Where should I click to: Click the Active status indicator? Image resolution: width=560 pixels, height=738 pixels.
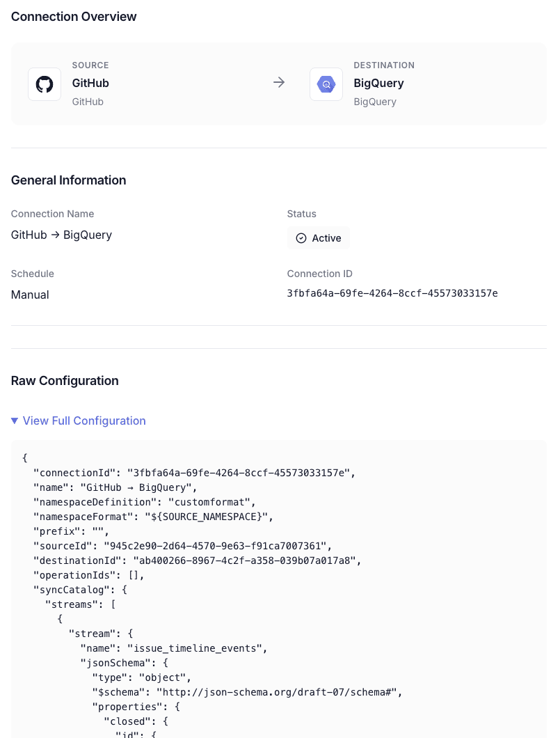point(319,237)
